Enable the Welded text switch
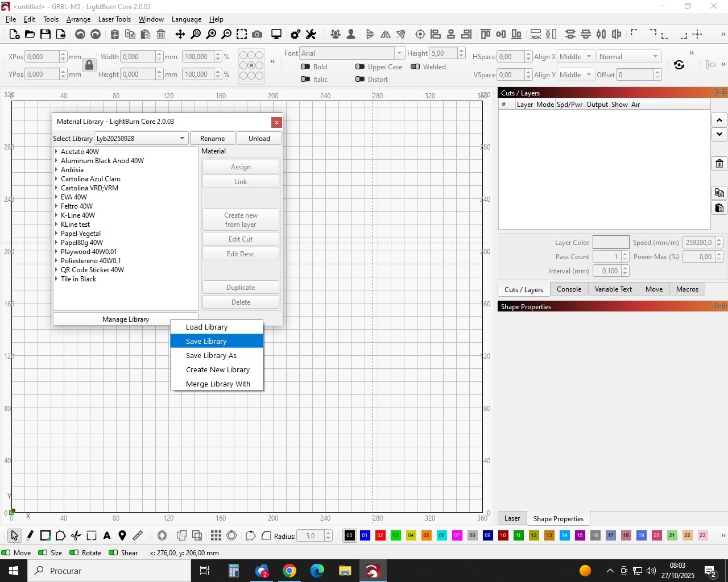The height and width of the screenshot is (582, 728). [x=415, y=67]
